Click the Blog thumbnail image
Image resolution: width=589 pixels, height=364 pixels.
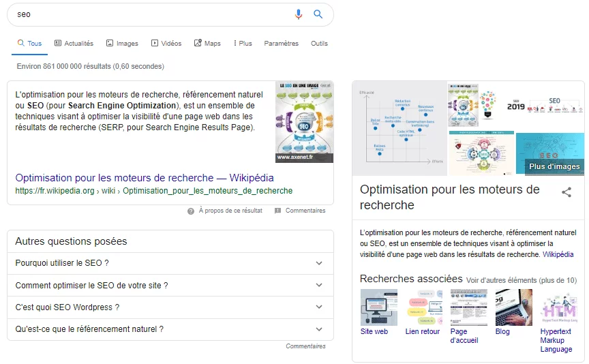514,307
